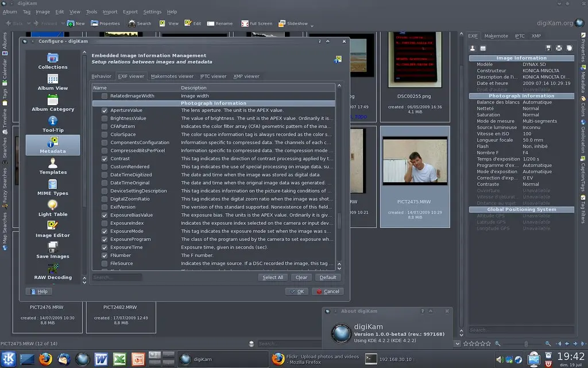Click the Full Screen toolbar button
Image resolution: width=588 pixels, height=368 pixels.
tap(257, 24)
